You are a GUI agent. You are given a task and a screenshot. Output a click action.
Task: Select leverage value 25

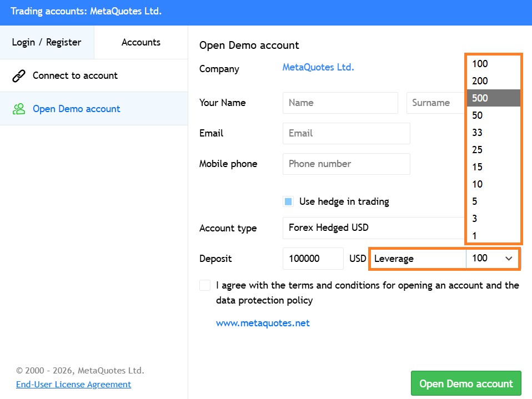493,150
